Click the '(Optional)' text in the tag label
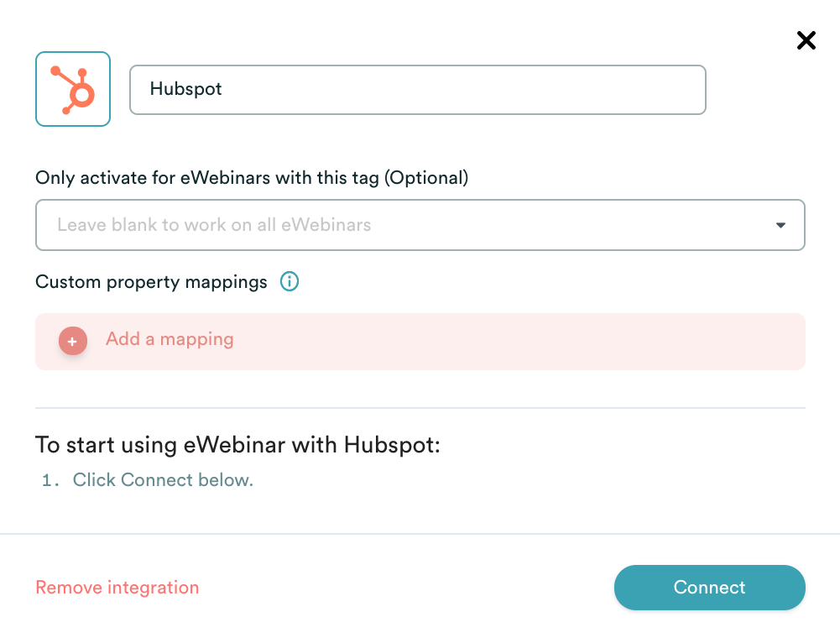 click(x=426, y=178)
